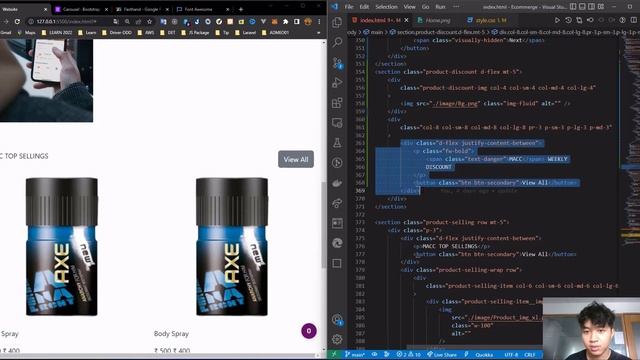Open the Laravel bookmarks folder
Viewport: 640px width, 360px height.
[x=245, y=33]
